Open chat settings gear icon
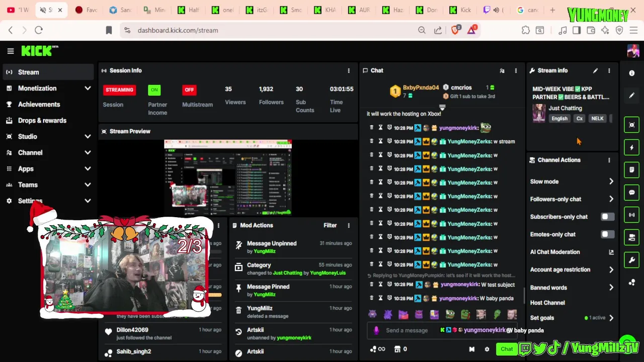The height and width of the screenshot is (362, 644). (487, 349)
